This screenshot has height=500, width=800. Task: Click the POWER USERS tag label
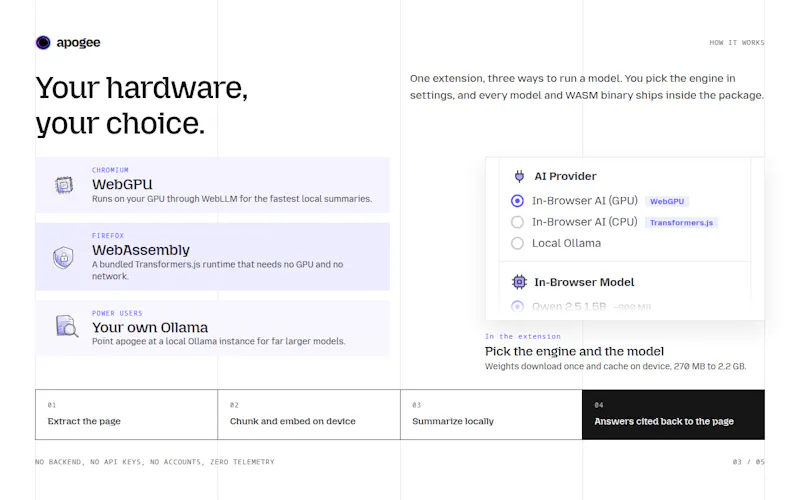[117, 313]
